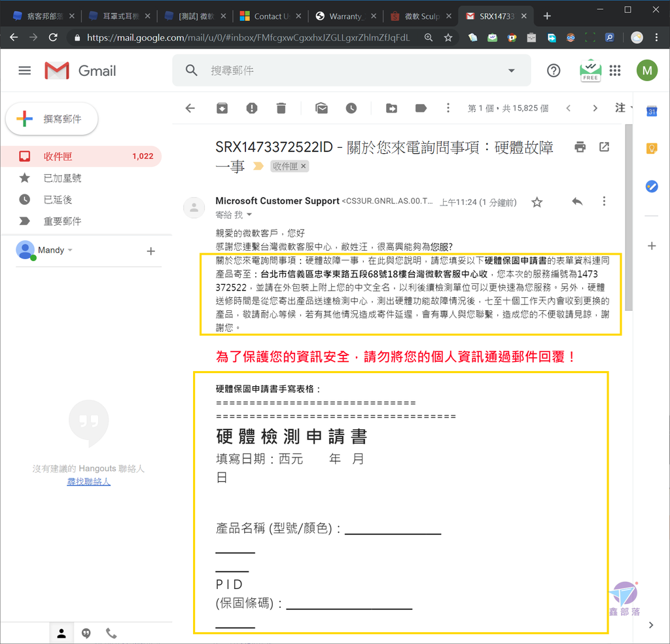Apply labels to this email
Screen dimensions: 670x644
(421, 108)
